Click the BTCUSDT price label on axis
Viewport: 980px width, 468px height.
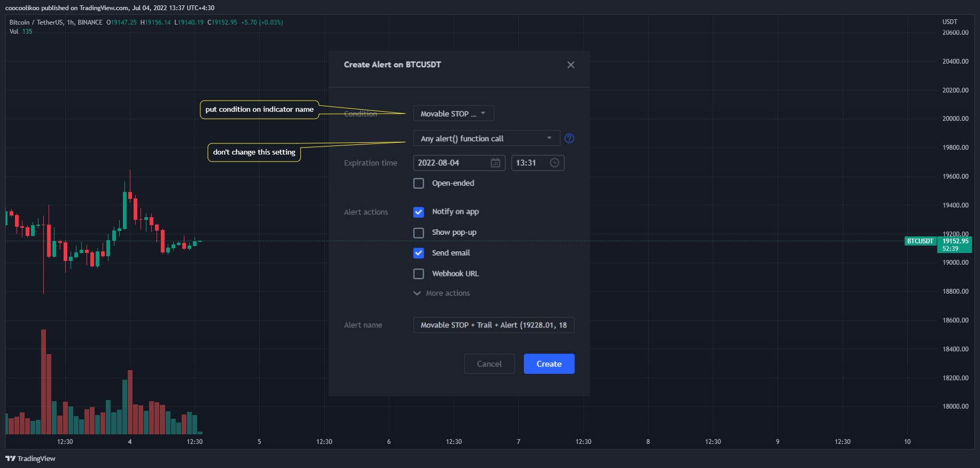920,241
